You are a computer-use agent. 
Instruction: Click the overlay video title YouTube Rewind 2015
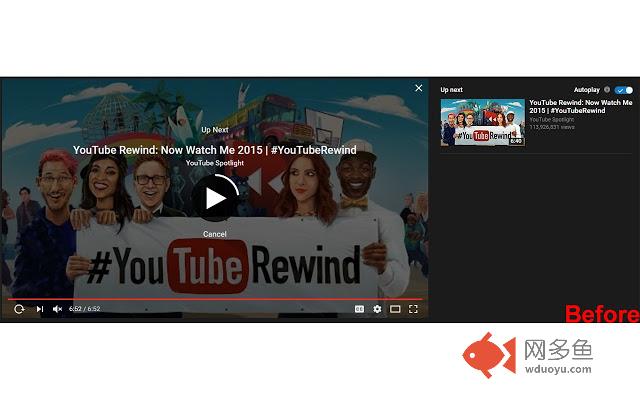pos(215,150)
